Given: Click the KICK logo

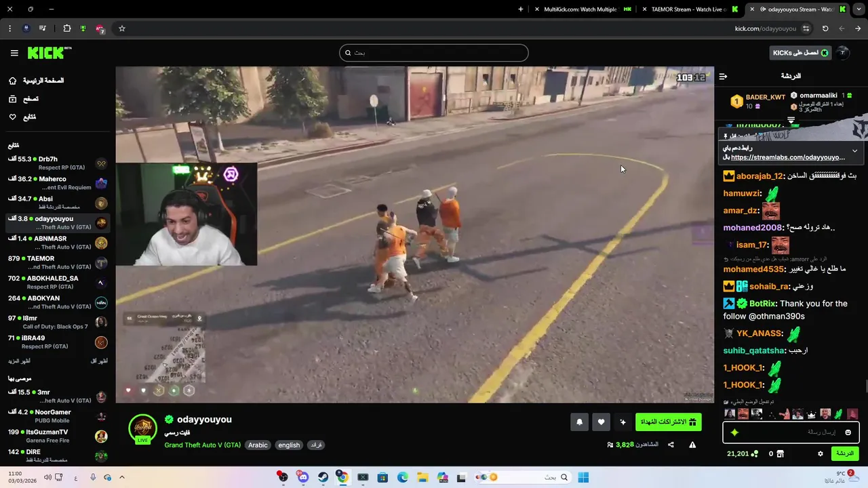Looking at the screenshot, I should pyautogui.click(x=49, y=53).
